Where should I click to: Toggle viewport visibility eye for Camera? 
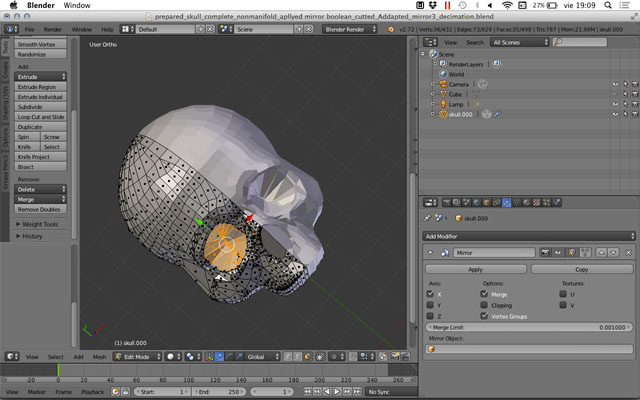coord(615,84)
